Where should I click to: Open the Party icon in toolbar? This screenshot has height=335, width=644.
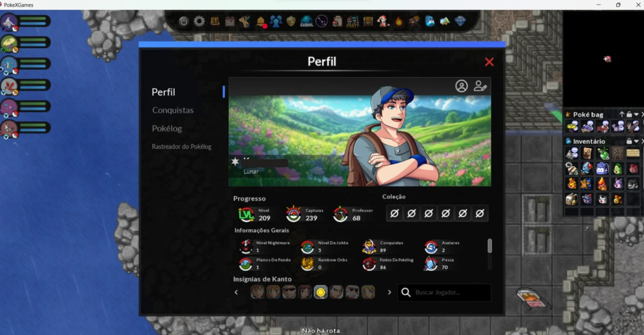click(x=353, y=22)
